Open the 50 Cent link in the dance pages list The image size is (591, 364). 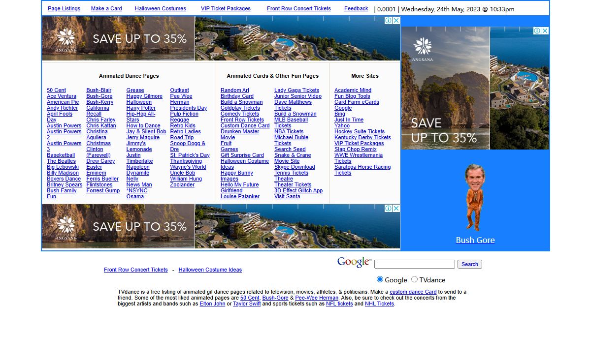click(56, 90)
